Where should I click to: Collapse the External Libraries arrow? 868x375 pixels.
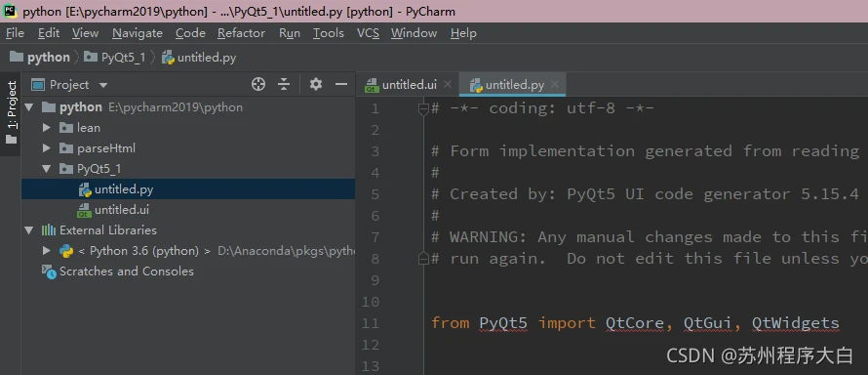click(x=29, y=230)
